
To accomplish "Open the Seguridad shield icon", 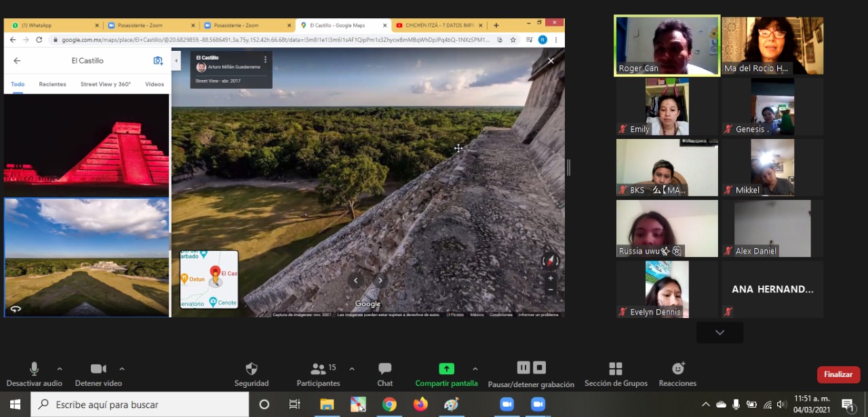I will click(251, 369).
